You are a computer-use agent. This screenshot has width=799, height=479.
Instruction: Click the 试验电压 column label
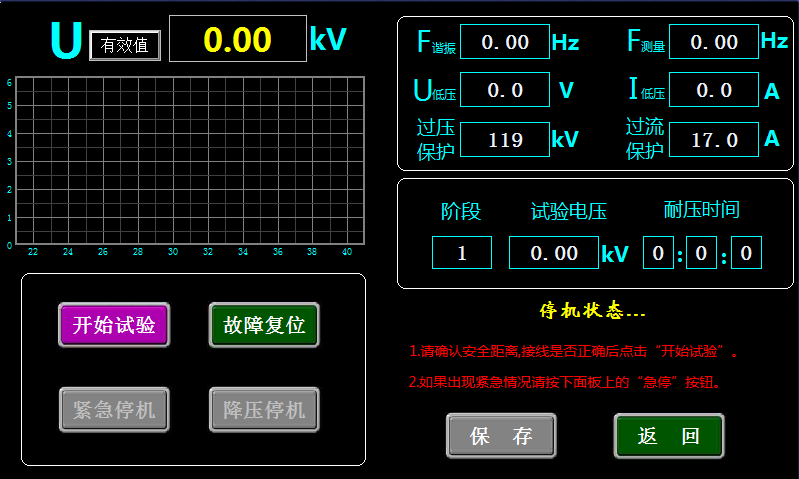569,211
